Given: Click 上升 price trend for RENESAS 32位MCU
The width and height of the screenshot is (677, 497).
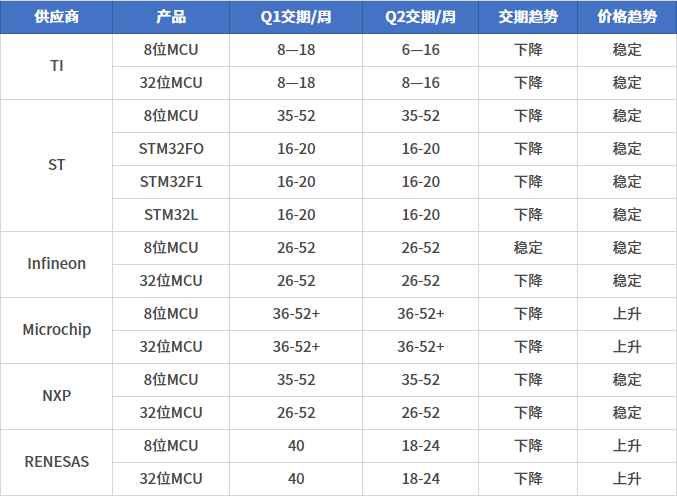Looking at the screenshot, I should tap(627, 479).
